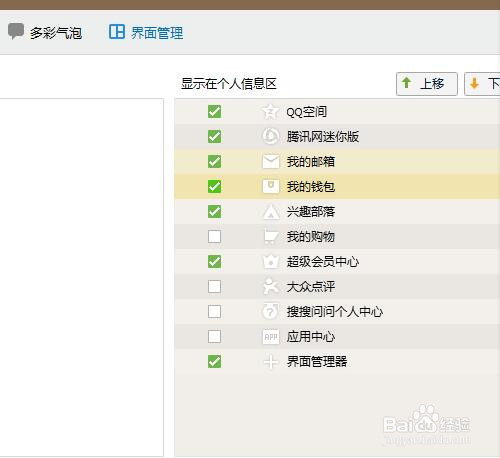
Task: Uncheck the 界面管理器 checkbox
Action: pyautogui.click(x=214, y=362)
